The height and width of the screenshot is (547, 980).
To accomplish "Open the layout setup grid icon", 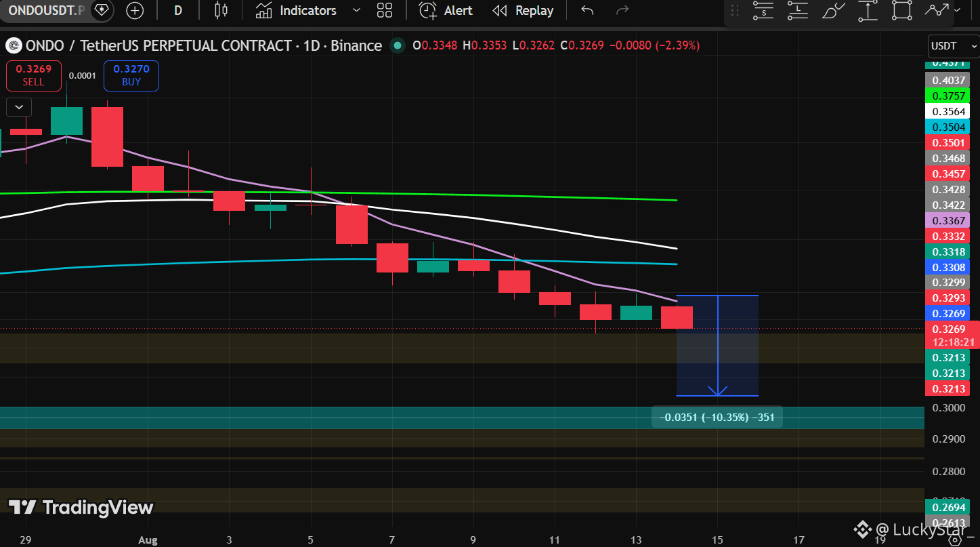I will (x=385, y=10).
